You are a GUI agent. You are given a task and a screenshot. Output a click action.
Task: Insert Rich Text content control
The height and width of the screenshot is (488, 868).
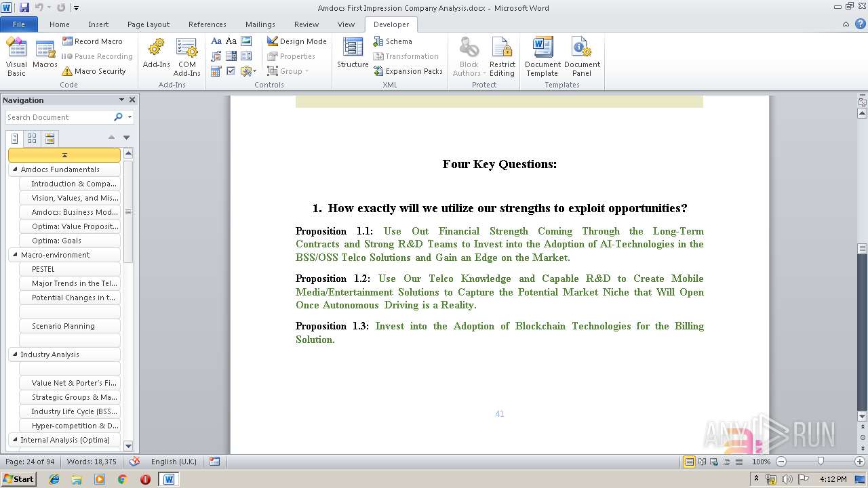[x=216, y=41]
